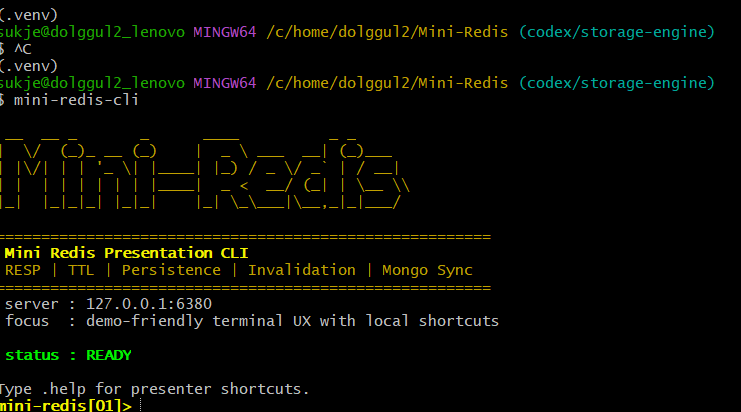Select the 'mini-redis-cli' command text
741x412 pixels.
(76, 100)
